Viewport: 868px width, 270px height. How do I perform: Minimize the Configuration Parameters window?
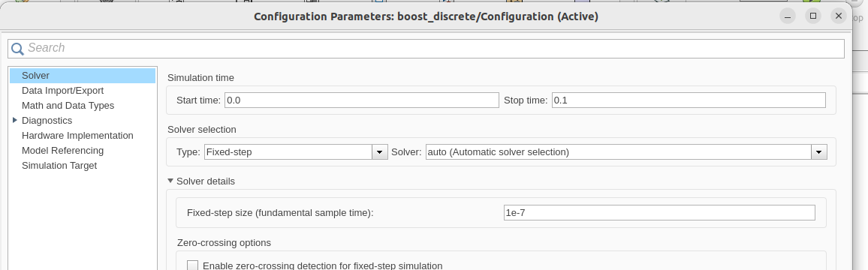[x=788, y=16]
